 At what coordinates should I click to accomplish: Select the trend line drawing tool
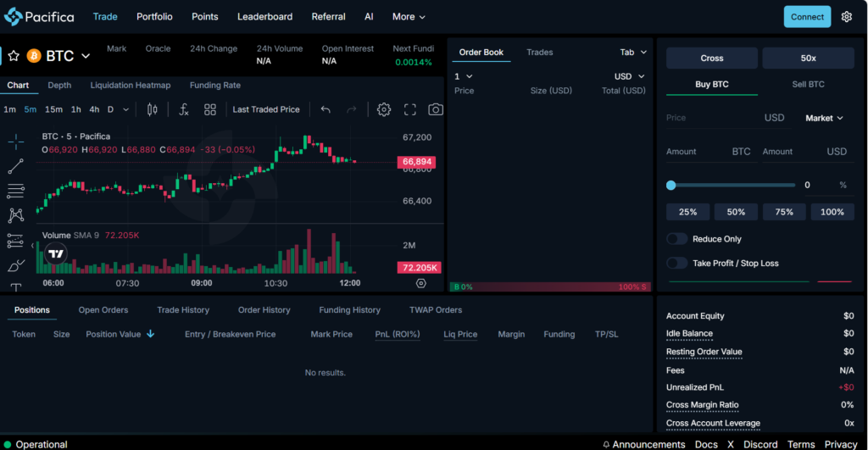(16, 166)
